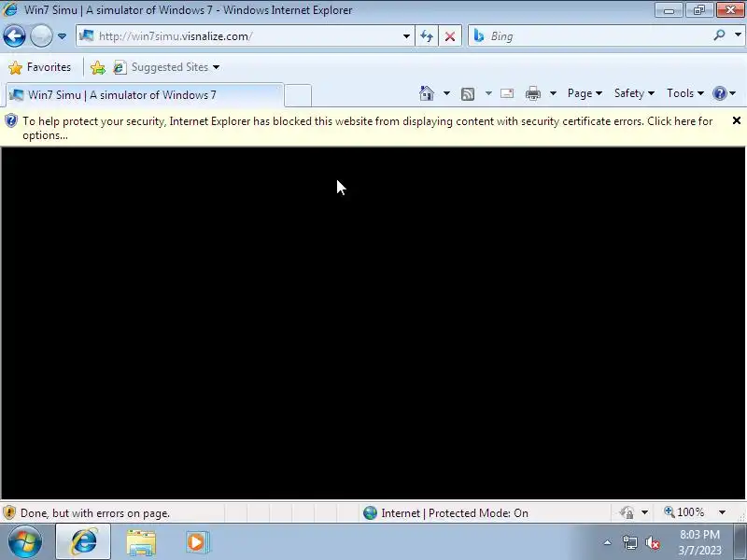
Task: Click the information bar shield icon
Action: pos(11,121)
